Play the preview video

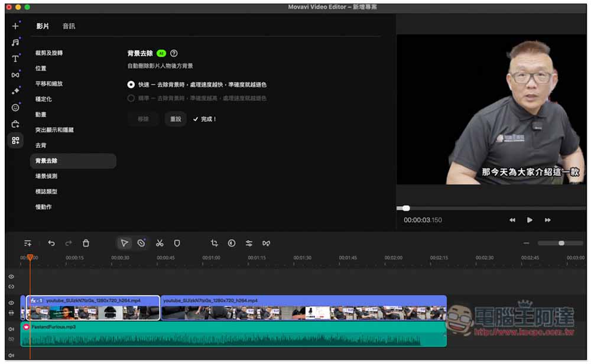click(530, 220)
